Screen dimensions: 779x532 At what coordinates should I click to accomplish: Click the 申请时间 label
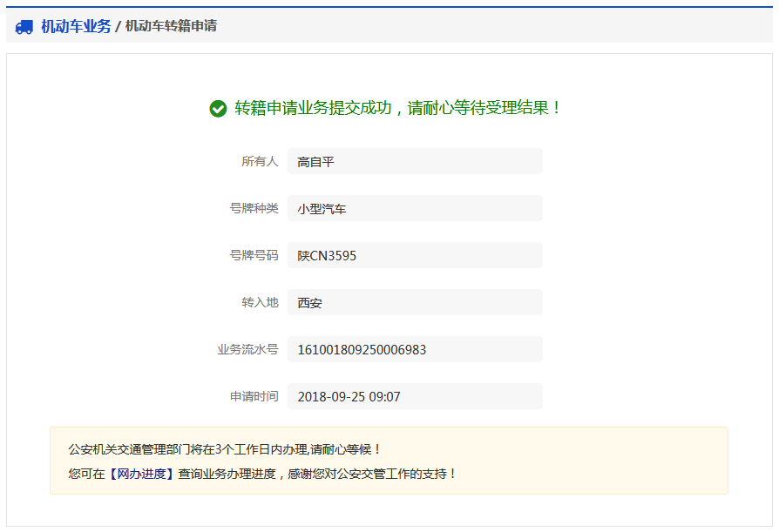tap(254, 396)
